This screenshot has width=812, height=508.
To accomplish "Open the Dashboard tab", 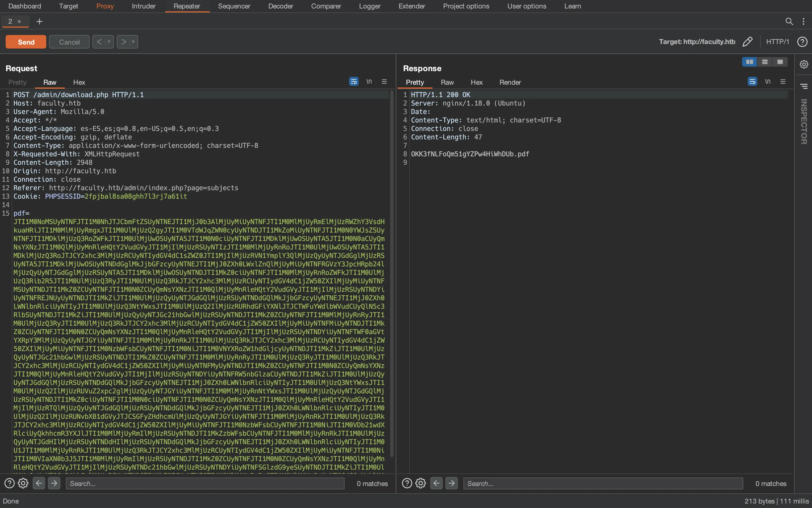I will 25,6.
